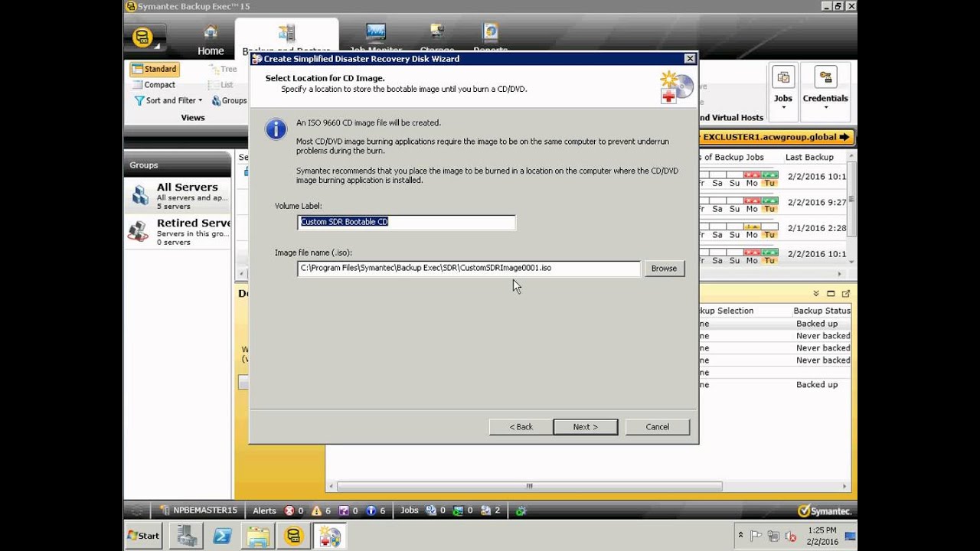Open Windows Explorer from the taskbar
980x551 pixels.
click(x=259, y=536)
